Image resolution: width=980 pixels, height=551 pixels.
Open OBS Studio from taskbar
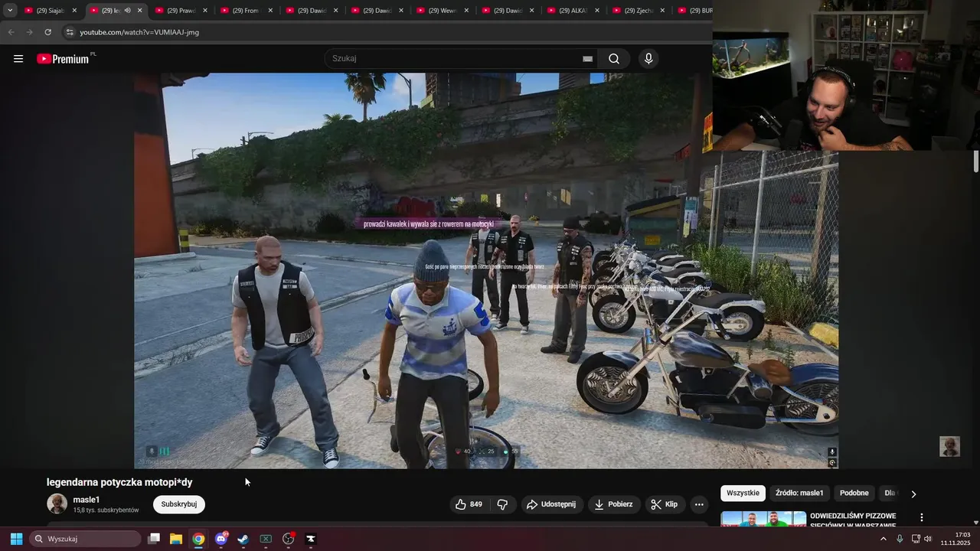click(x=289, y=539)
